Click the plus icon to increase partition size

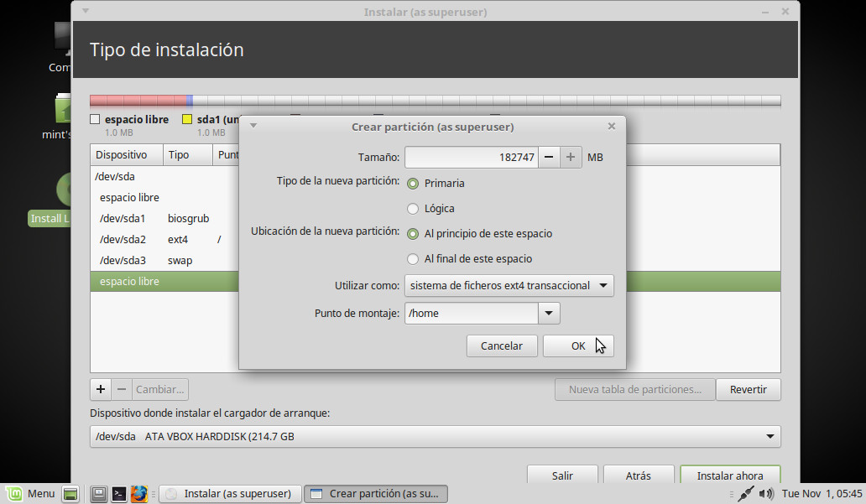tap(571, 157)
